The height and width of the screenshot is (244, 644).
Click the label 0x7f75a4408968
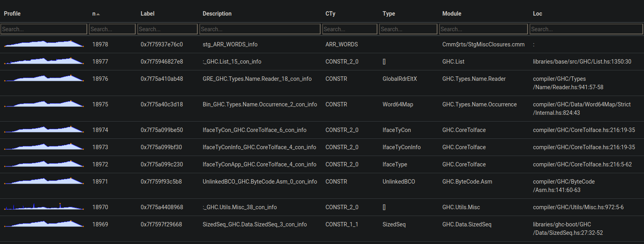162,207
